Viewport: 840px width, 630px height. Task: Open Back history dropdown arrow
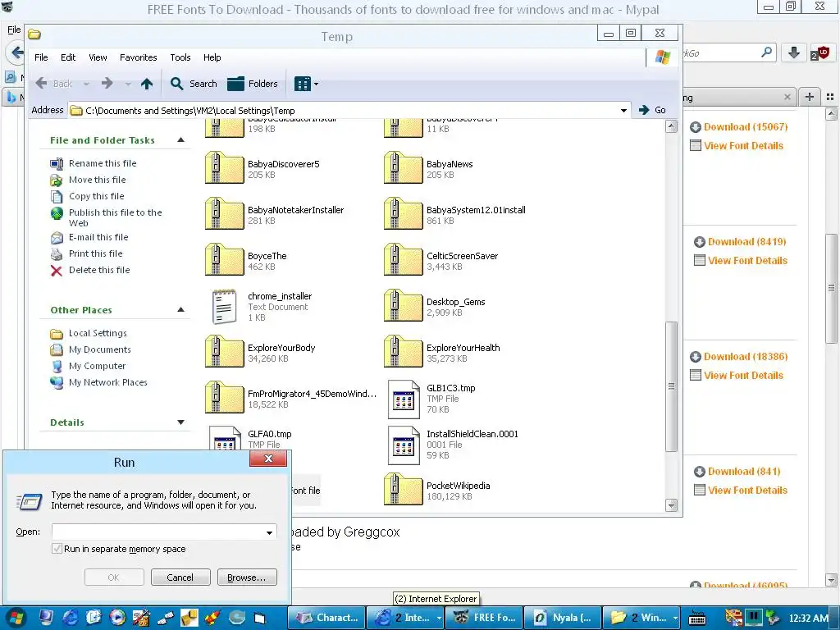tap(86, 84)
